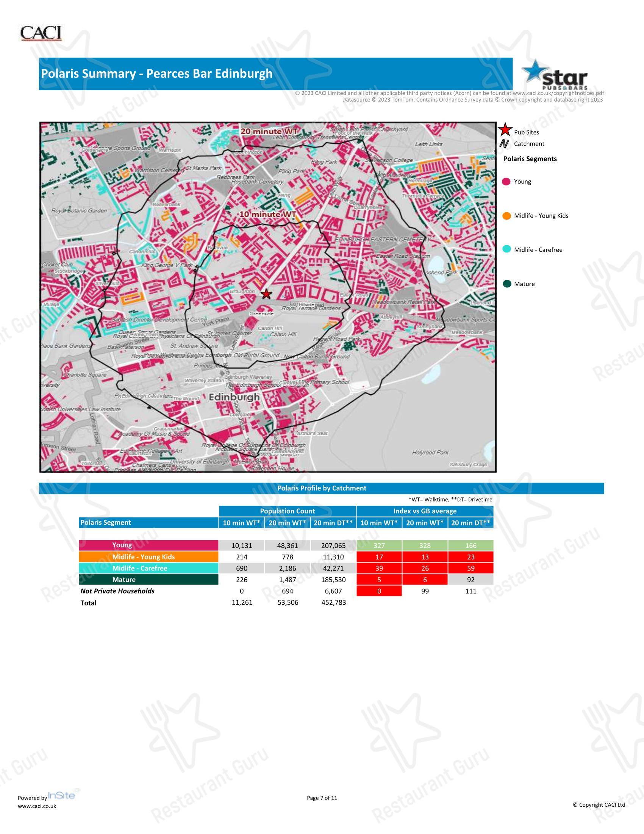This screenshot has height=834, width=644.
Task: Click the Total row label
Action: pyautogui.click(x=89, y=603)
